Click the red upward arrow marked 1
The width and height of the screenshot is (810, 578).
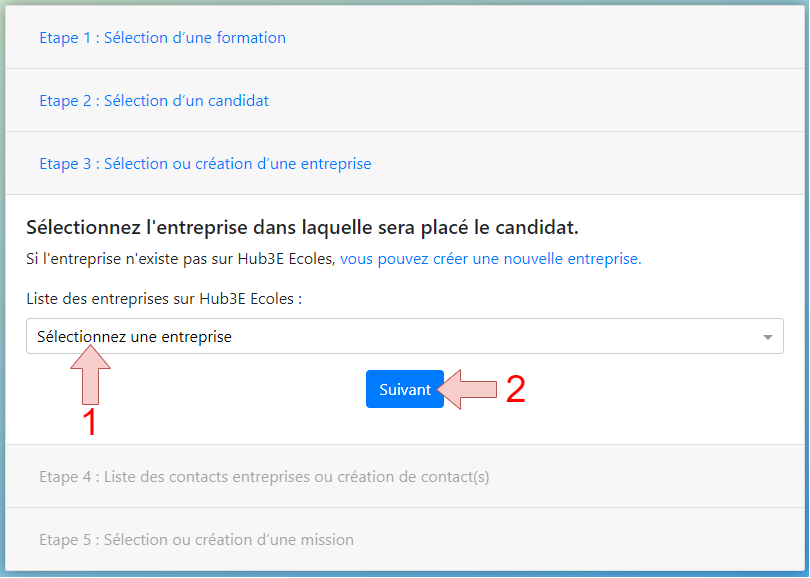click(x=90, y=374)
